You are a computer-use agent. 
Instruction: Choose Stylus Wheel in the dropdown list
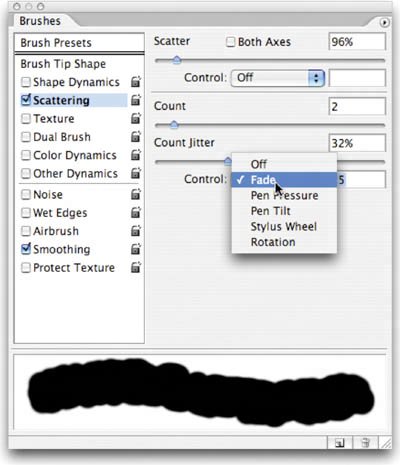pyautogui.click(x=284, y=227)
